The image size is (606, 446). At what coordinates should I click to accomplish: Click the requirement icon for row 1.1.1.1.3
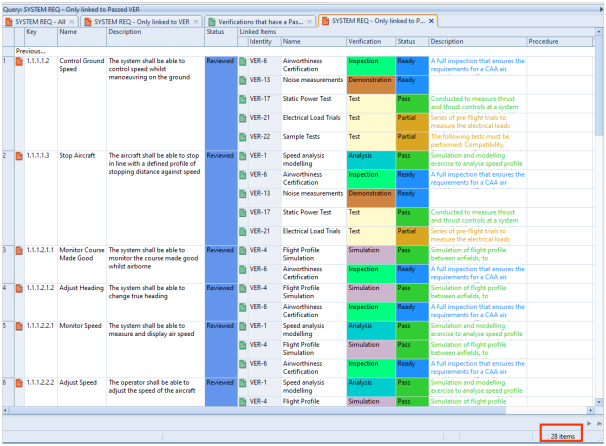(x=19, y=156)
